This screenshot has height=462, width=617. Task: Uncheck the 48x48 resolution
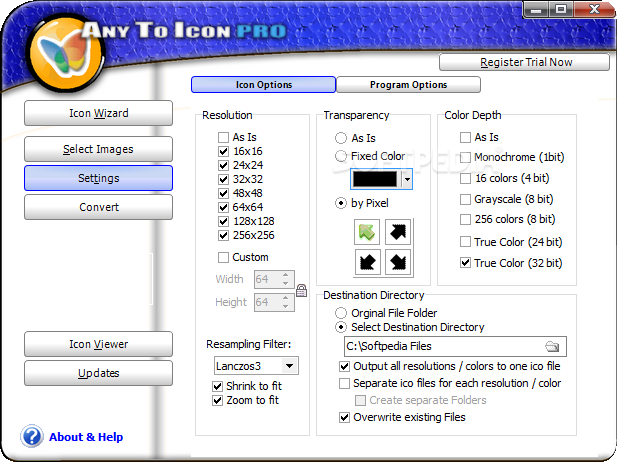coord(223,193)
